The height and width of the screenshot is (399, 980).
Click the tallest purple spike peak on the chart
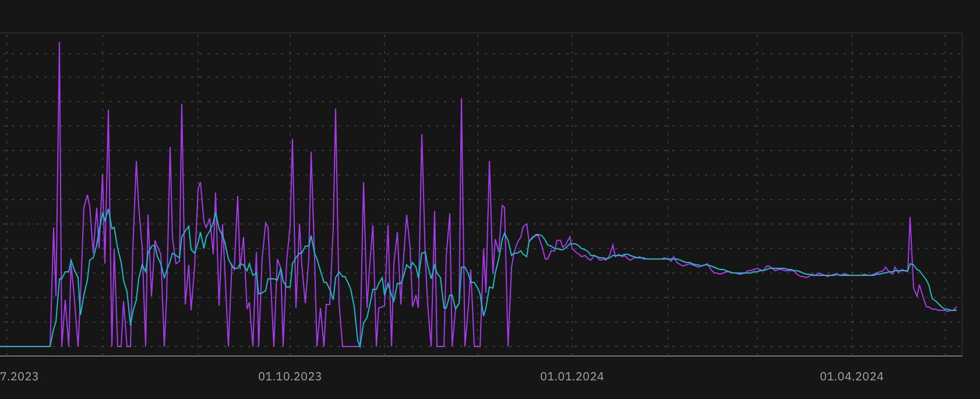pyautogui.click(x=59, y=43)
